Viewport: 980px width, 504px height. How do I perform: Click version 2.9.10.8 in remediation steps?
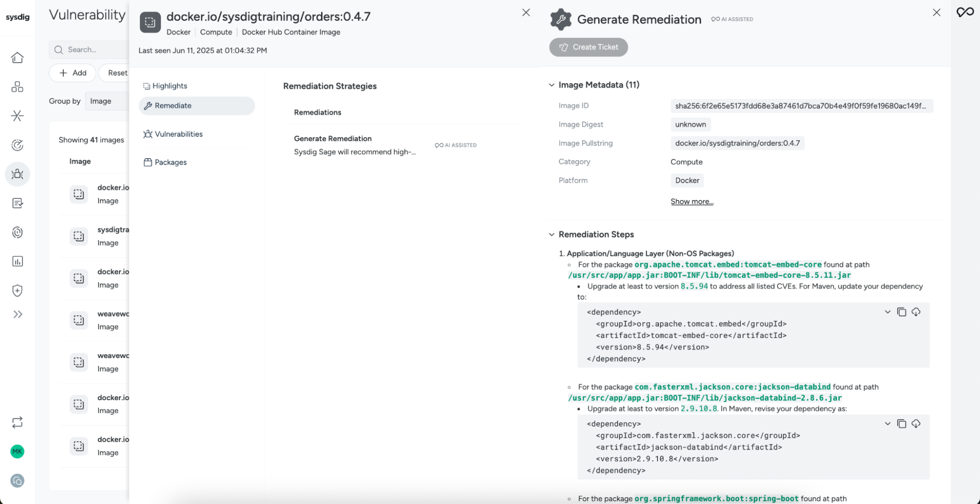coord(699,409)
